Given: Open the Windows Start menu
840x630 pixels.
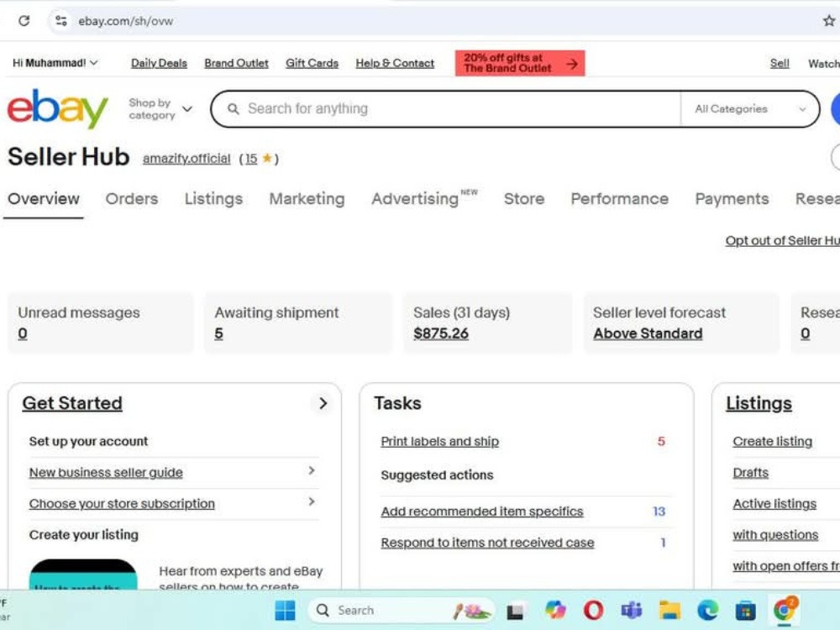Looking at the screenshot, I should [x=285, y=610].
